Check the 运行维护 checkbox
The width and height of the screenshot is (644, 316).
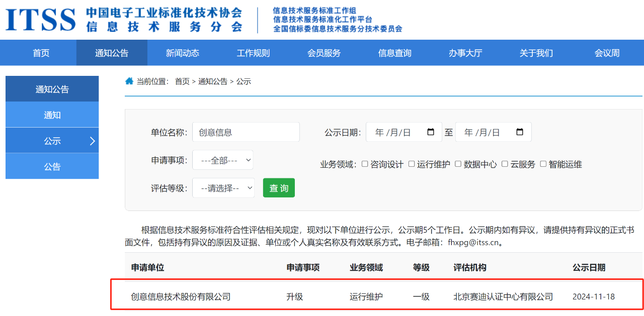(412, 164)
